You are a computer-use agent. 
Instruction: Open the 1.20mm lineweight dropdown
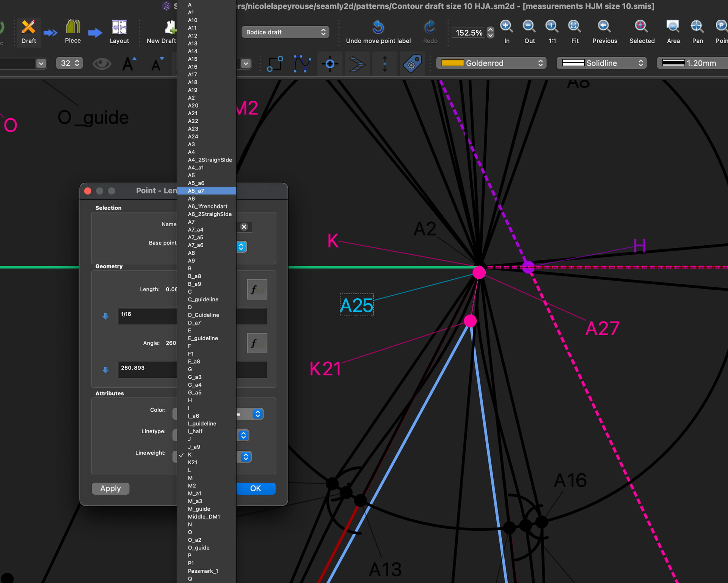693,63
